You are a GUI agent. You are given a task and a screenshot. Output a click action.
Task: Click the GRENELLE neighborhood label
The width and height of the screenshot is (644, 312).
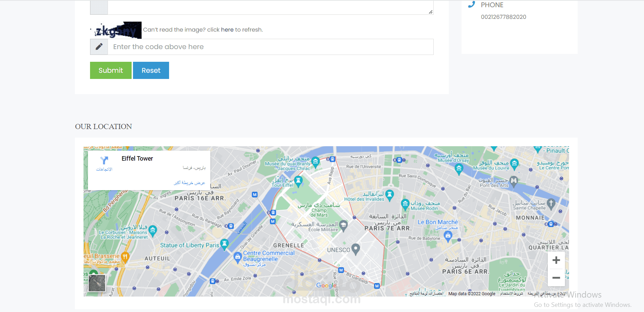pos(289,245)
